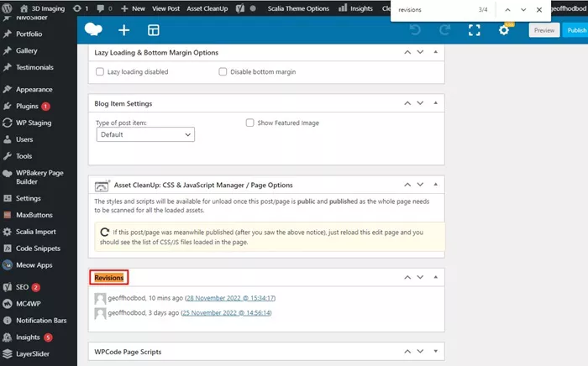The height and width of the screenshot is (366, 588).
Task: Collapse the Revisions panel
Action: tap(435, 277)
